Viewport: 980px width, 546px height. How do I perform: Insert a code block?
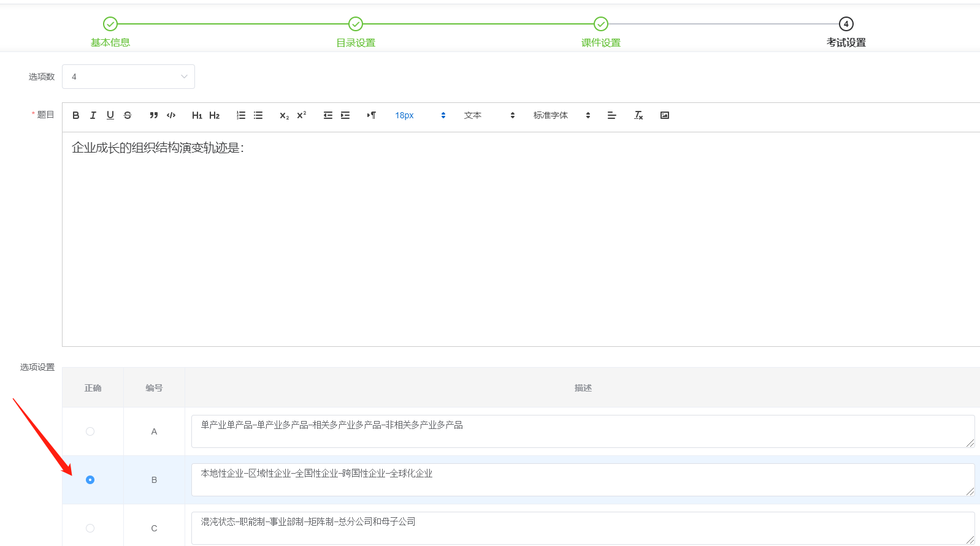[171, 115]
